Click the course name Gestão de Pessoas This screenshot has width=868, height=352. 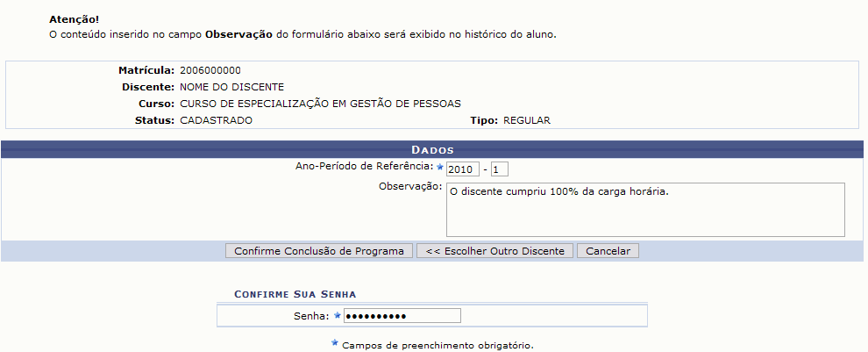(320, 104)
